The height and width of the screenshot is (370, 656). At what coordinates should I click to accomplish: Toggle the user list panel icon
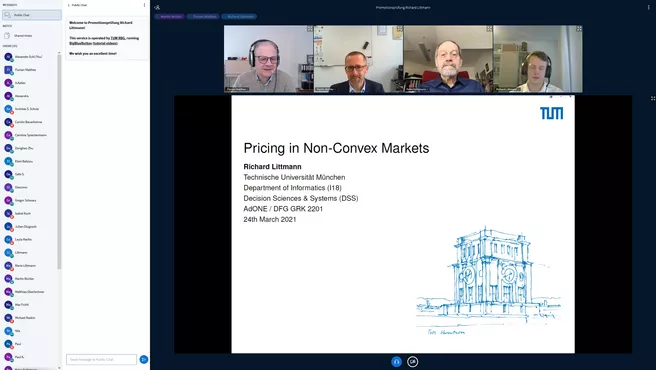pyautogui.click(x=157, y=7)
